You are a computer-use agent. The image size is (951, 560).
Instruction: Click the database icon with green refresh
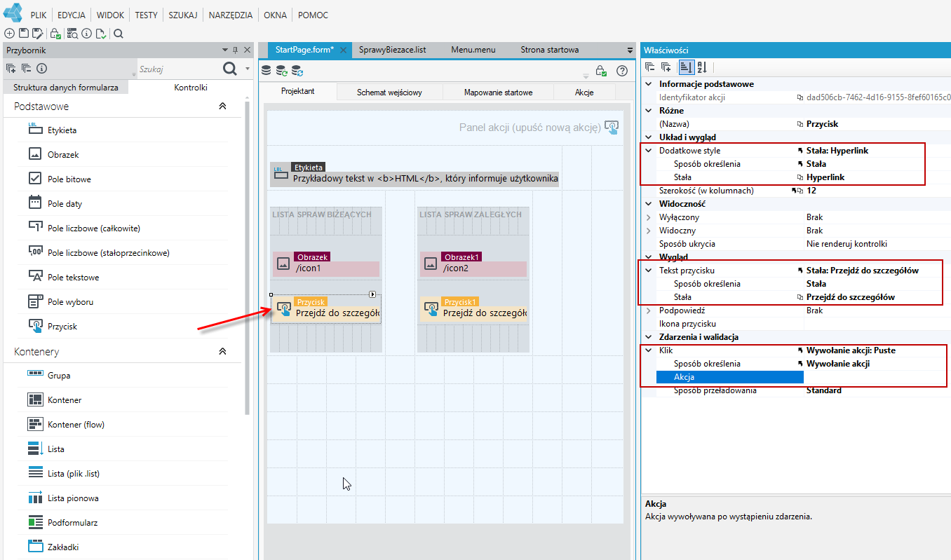[x=281, y=70]
